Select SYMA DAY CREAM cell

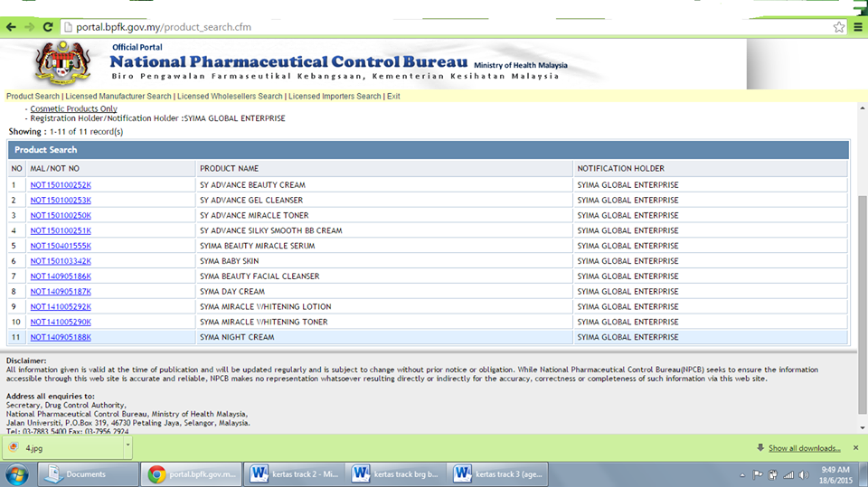click(384, 292)
